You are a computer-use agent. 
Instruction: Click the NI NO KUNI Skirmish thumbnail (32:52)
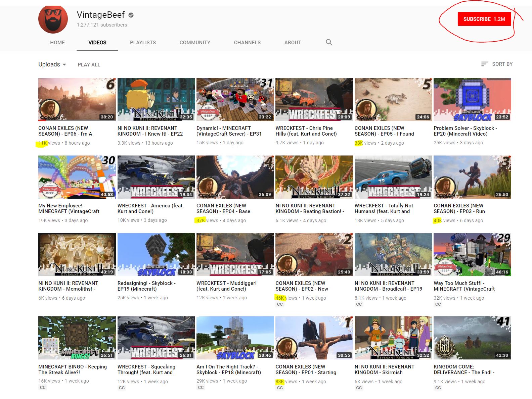393,338
